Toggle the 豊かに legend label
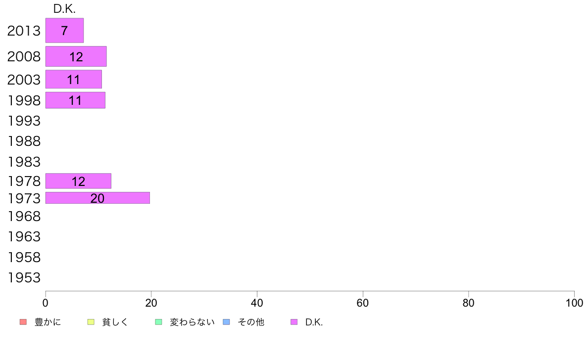This screenshot has width=588, height=364. point(48,322)
